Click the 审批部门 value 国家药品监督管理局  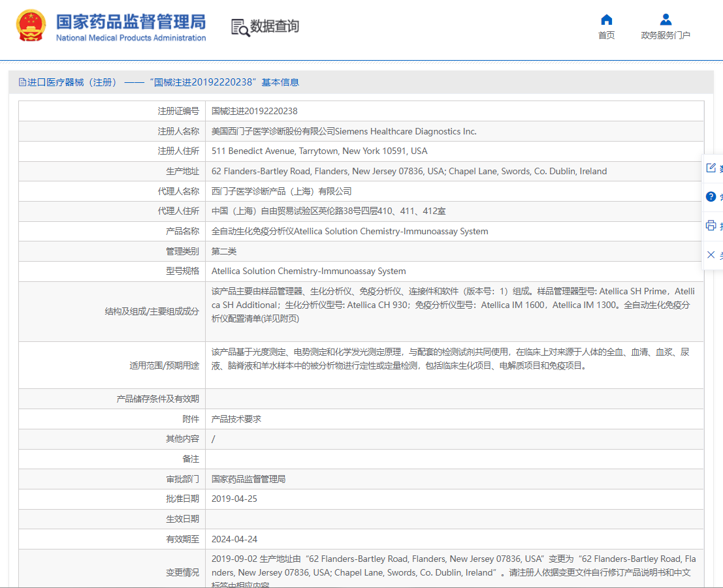tap(248, 479)
